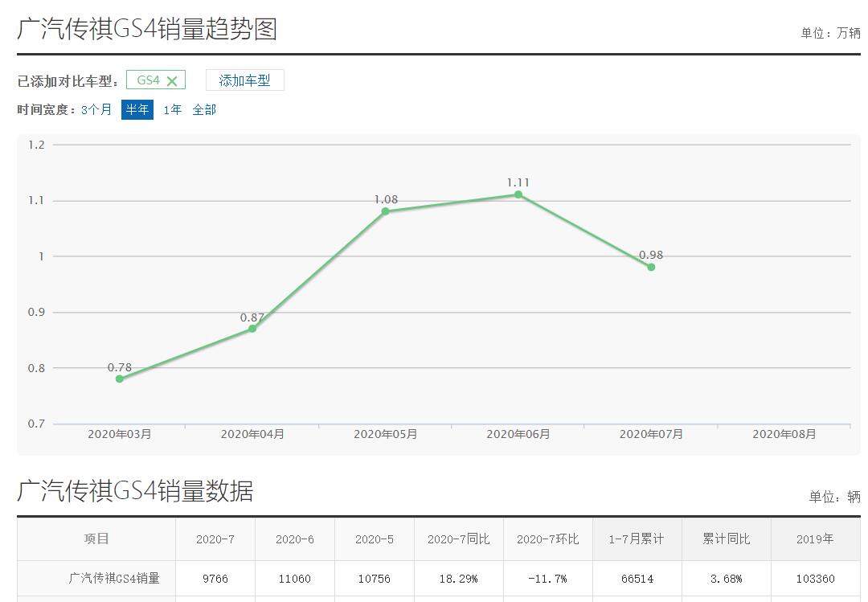This screenshot has height=602, width=868.
Task: Select the 3个月 time range
Action: click(96, 109)
